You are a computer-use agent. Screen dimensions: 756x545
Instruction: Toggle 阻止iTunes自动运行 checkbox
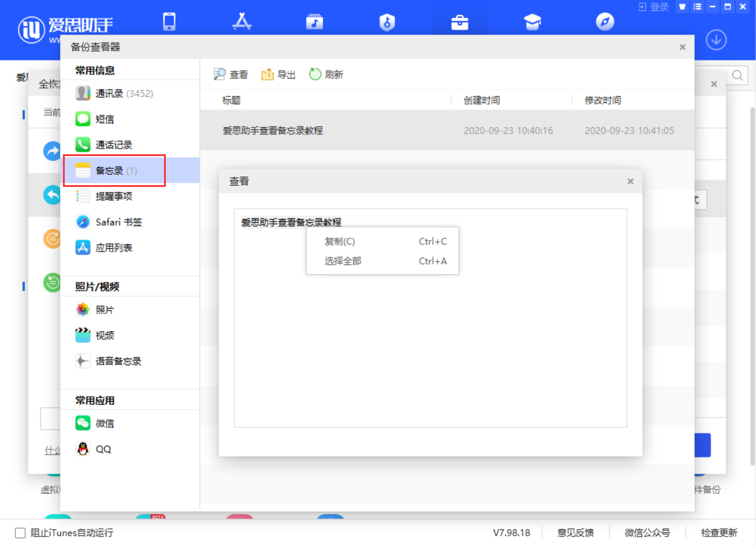tap(21, 533)
